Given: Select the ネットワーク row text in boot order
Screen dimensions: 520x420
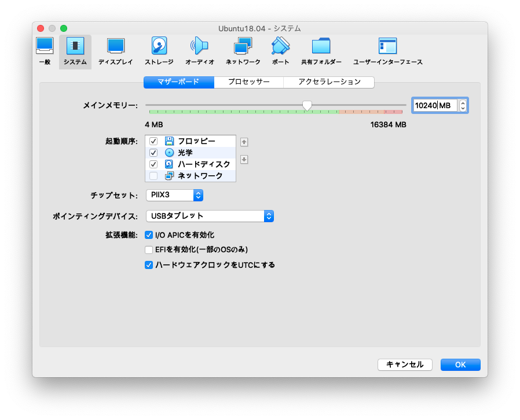Looking at the screenshot, I should (200, 175).
